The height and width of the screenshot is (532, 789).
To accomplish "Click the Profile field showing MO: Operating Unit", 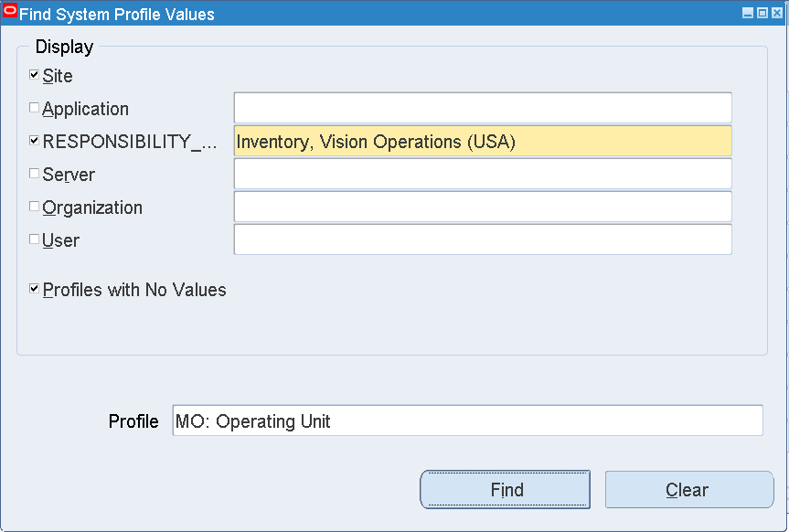I will [x=466, y=421].
